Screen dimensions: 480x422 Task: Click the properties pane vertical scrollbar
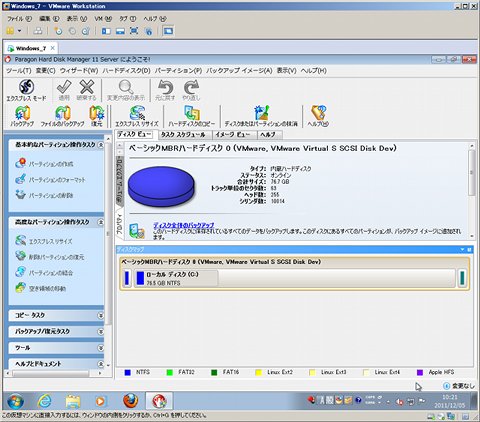pos(471,173)
